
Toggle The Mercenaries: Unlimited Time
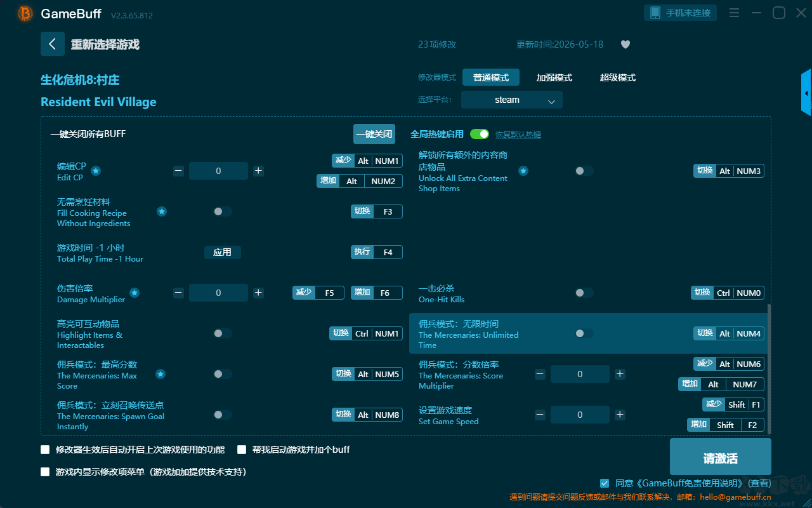pyautogui.click(x=584, y=333)
